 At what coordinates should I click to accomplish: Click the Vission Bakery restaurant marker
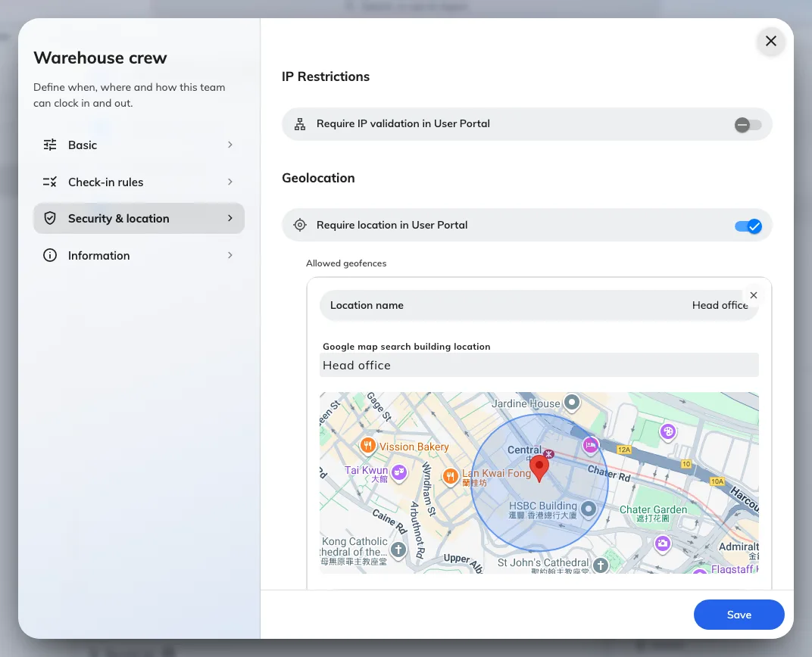(x=367, y=445)
